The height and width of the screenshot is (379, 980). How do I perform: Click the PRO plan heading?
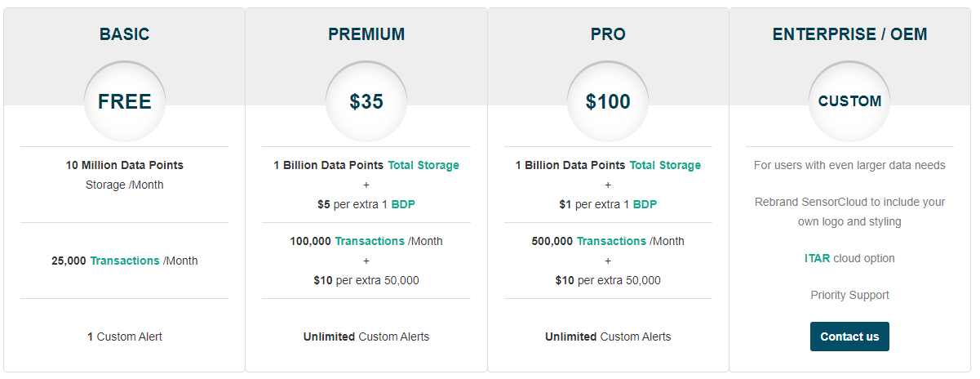[608, 34]
